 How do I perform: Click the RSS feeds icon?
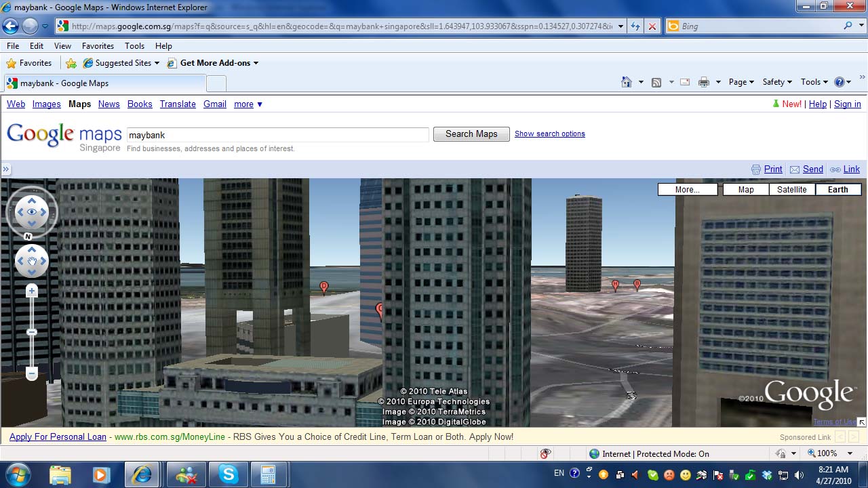656,82
